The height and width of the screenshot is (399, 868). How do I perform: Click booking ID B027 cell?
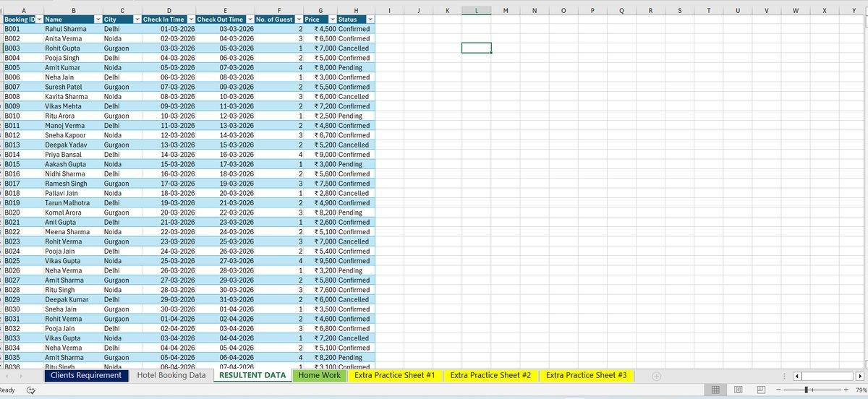(x=22, y=280)
